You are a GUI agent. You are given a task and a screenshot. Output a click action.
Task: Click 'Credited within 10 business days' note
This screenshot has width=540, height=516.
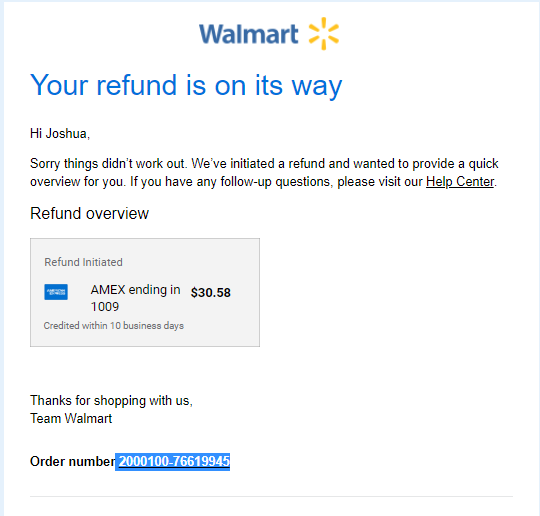click(114, 326)
